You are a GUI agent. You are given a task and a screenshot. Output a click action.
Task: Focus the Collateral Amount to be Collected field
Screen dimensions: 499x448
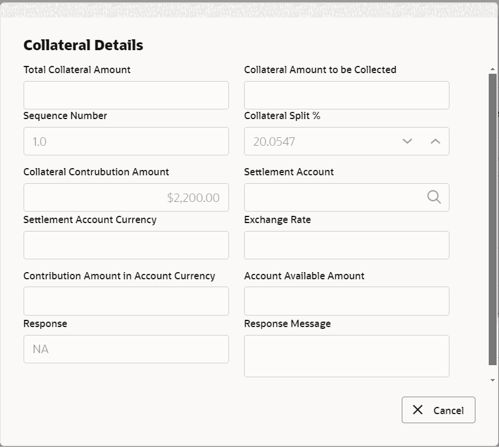(346, 95)
